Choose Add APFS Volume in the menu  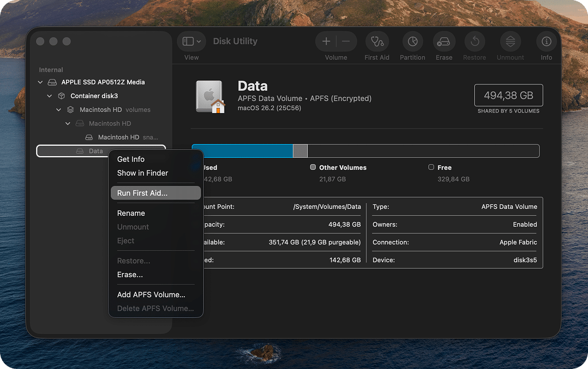point(151,294)
